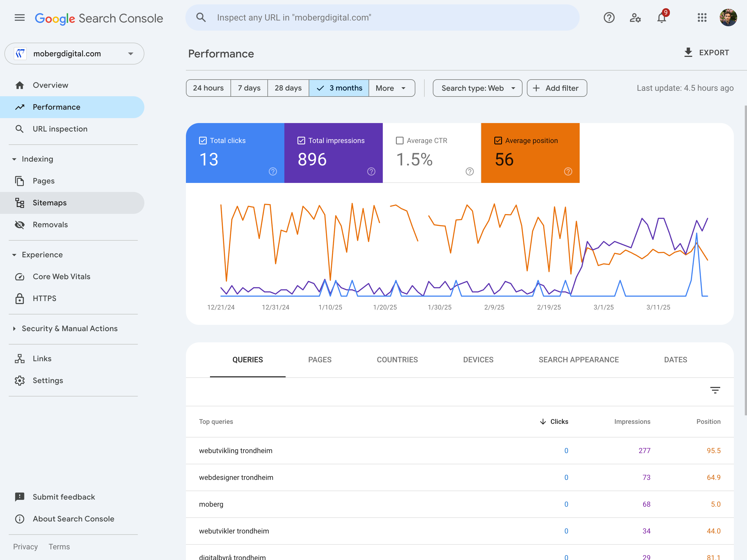This screenshot has width=747, height=560.
Task: Select the 28 days date range
Action: click(288, 88)
